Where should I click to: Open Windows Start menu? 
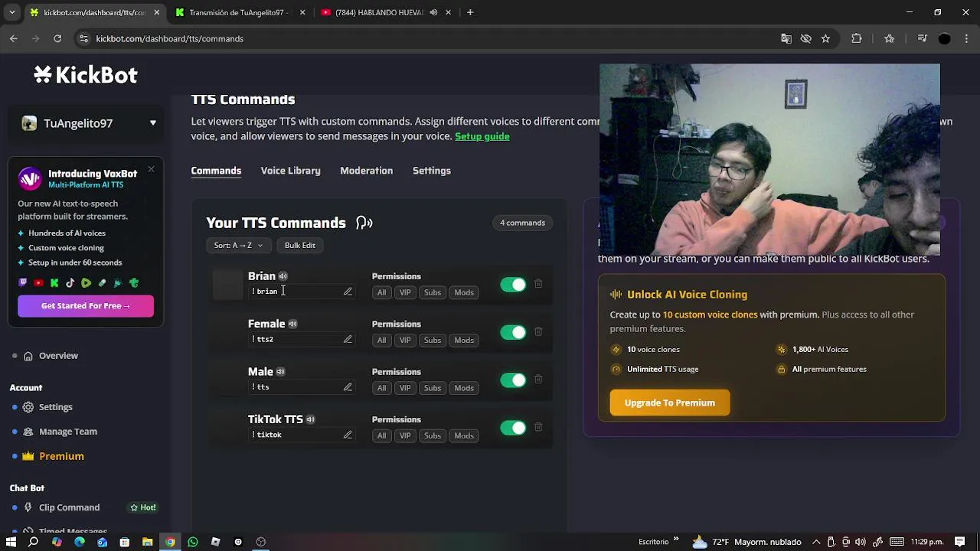click(x=11, y=542)
